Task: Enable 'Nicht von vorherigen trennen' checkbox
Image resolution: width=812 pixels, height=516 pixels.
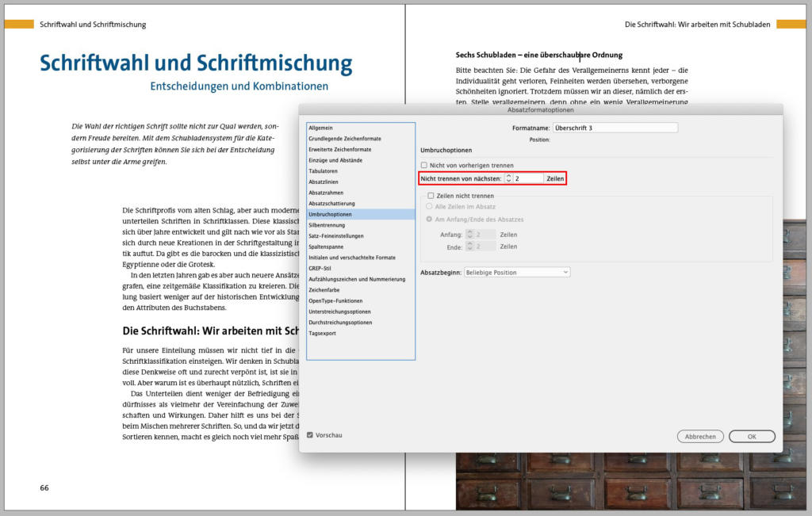Action: coord(424,165)
